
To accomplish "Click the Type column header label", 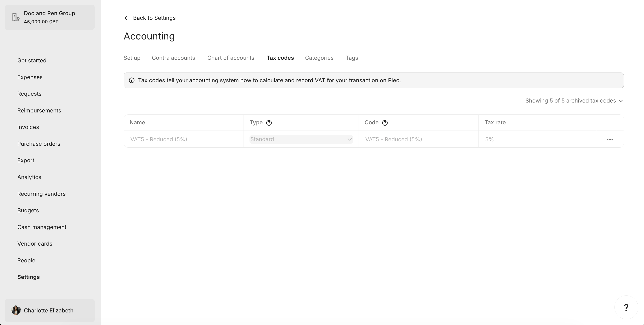I will pyautogui.click(x=256, y=123).
